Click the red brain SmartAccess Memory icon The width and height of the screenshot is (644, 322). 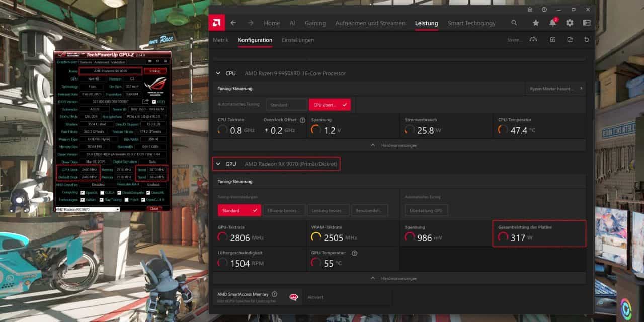click(x=293, y=297)
